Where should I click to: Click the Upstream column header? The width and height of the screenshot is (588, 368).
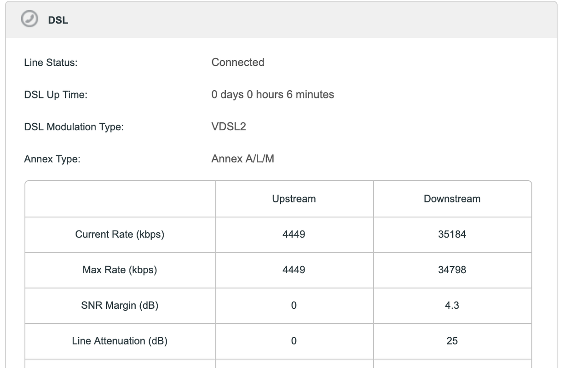294,199
